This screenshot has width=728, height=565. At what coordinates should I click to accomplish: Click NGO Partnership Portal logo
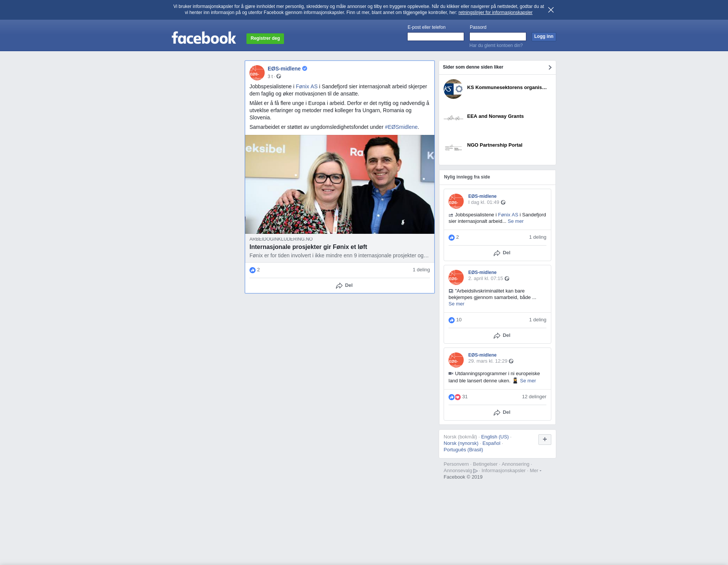coord(453,147)
